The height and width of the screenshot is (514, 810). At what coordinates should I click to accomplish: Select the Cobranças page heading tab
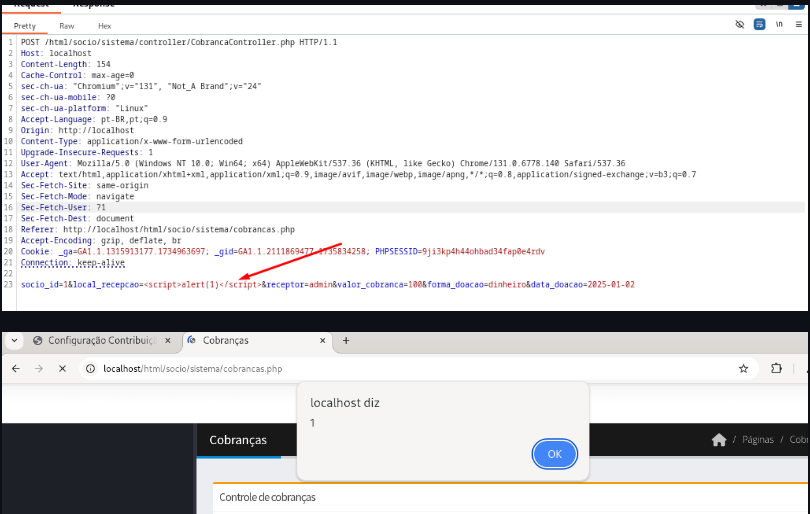(x=238, y=440)
